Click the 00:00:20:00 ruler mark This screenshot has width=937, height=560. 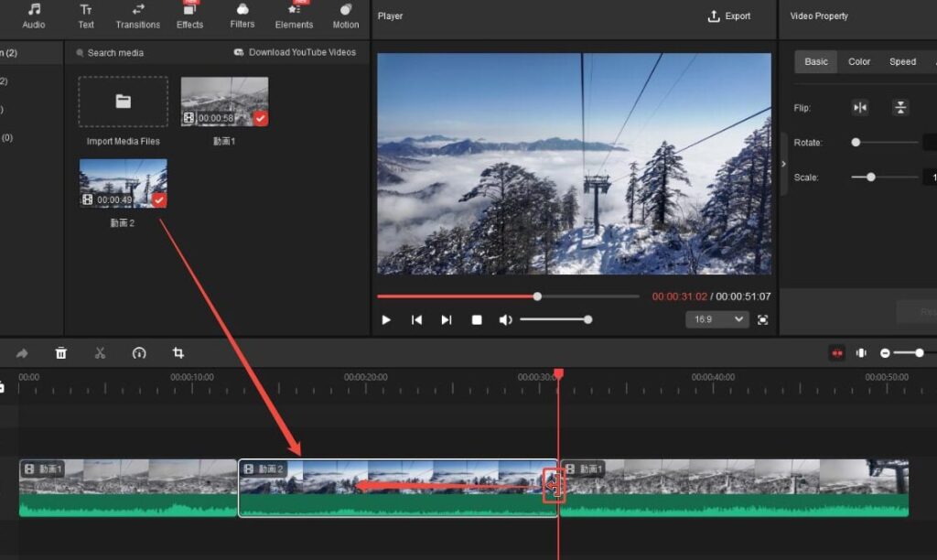point(365,377)
